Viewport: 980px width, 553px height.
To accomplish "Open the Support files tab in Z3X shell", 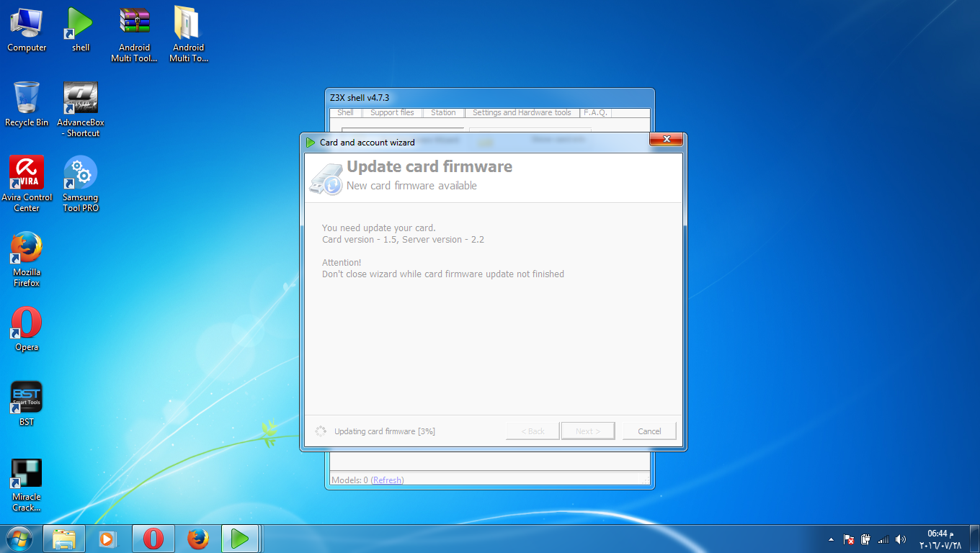I will click(x=392, y=112).
